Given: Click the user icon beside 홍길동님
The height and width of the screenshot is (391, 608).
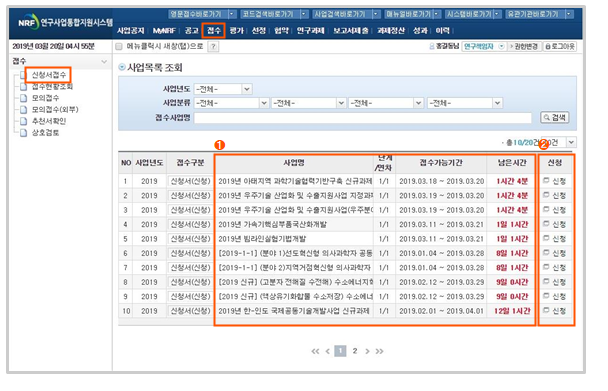Looking at the screenshot, I should (432, 47).
